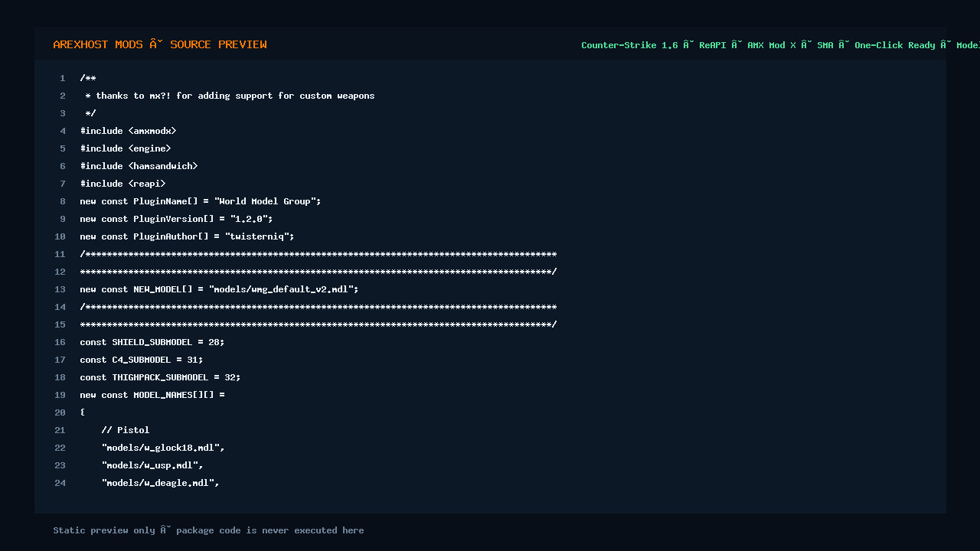Click the 'const THIGHPACK_SUBMODEL = 32;' line
The height and width of the screenshot is (551, 980).
(160, 377)
